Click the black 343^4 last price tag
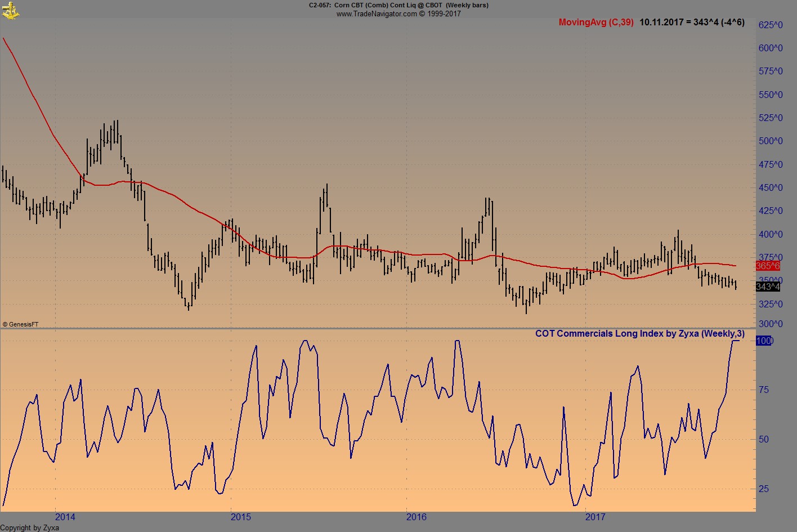The height and width of the screenshot is (532, 797). (x=768, y=287)
